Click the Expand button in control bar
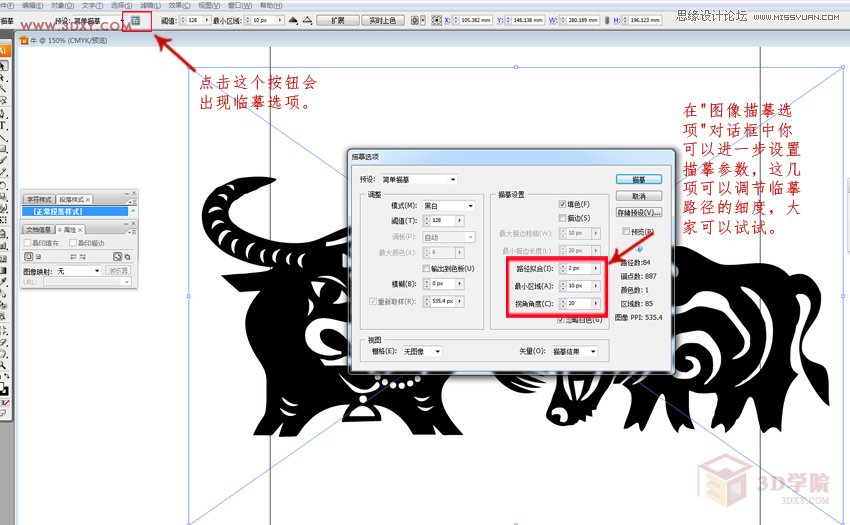850x525 pixels. pos(337,20)
